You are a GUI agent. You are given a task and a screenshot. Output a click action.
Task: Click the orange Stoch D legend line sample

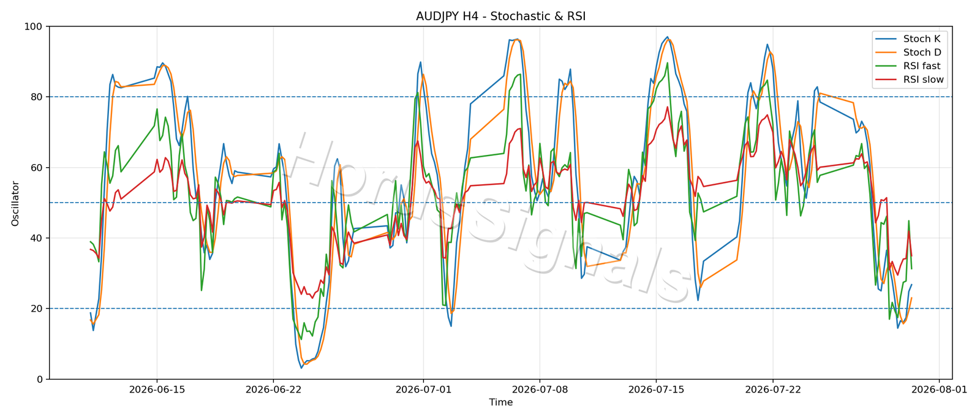click(886, 53)
